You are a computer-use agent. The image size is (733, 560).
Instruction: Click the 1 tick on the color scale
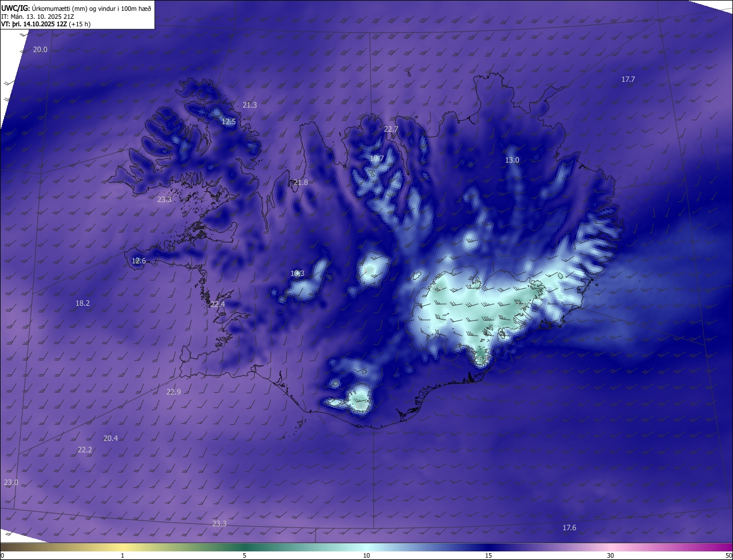coord(123,555)
